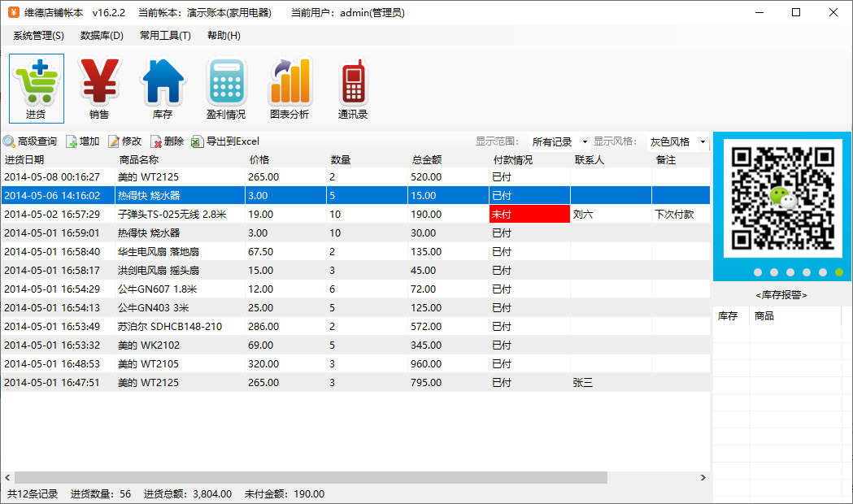Select the 子弹头TS-025无线 2.8米 product cell
The width and height of the screenshot is (853, 504).
click(180, 215)
